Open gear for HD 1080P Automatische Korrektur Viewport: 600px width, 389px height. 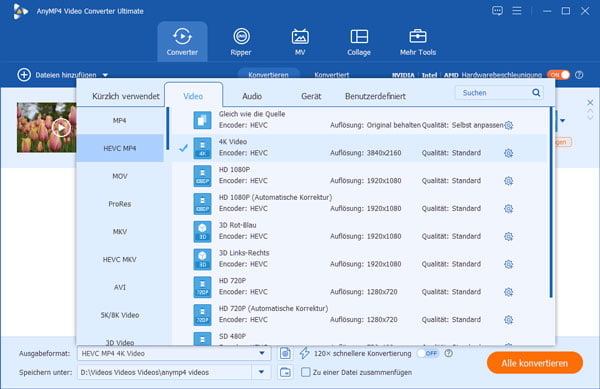(508, 208)
